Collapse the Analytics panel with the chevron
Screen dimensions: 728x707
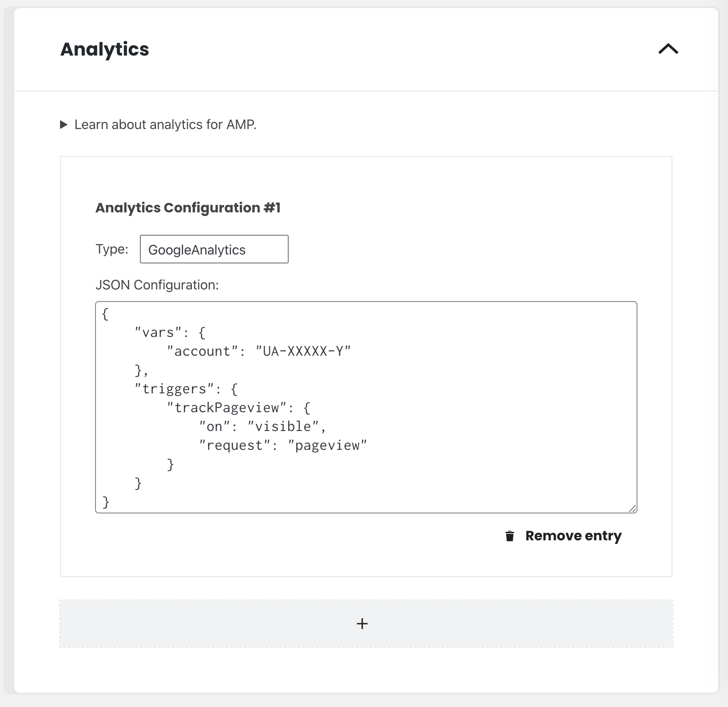click(x=668, y=49)
